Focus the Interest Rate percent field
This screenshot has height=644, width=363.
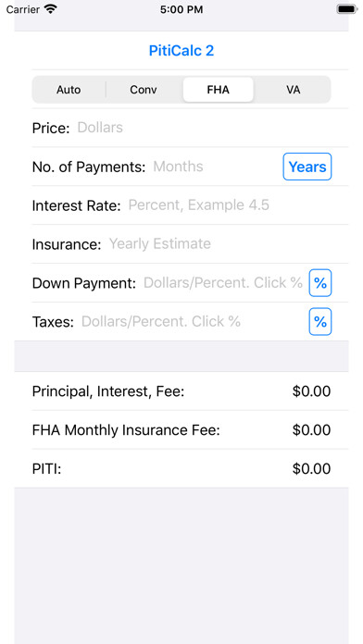point(238,204)
